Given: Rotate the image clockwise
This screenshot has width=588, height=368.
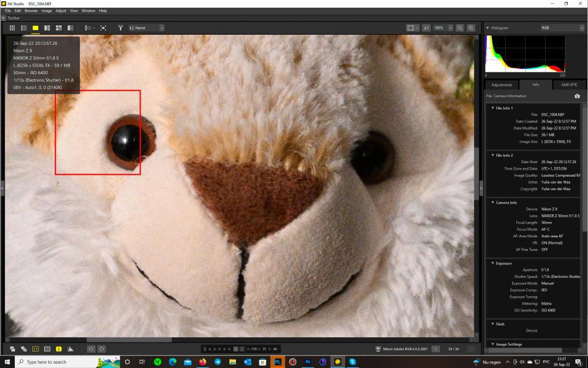Looking at the screenshot, I should (102, 349).
